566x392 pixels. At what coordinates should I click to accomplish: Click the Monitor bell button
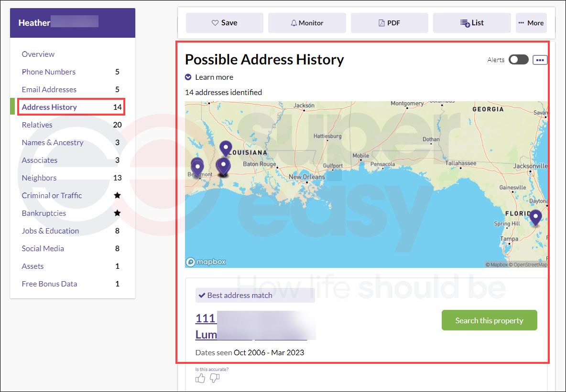[307, 23]
